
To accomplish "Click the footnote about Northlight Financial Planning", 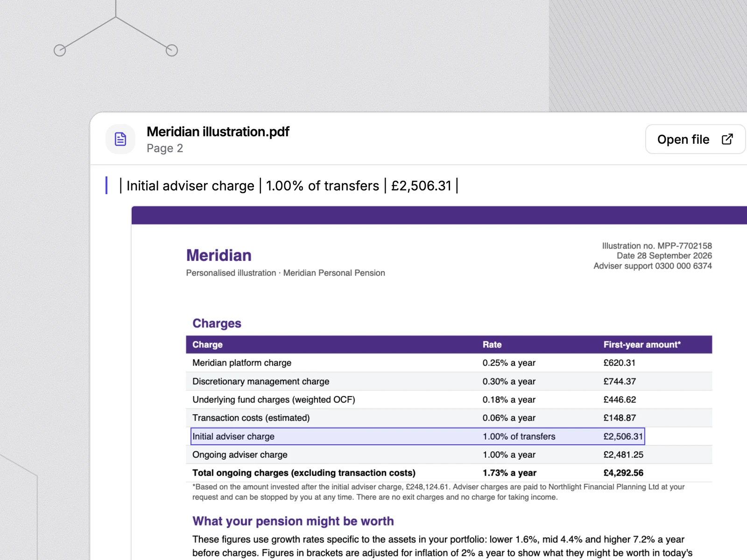I will [x=438, y=492].
